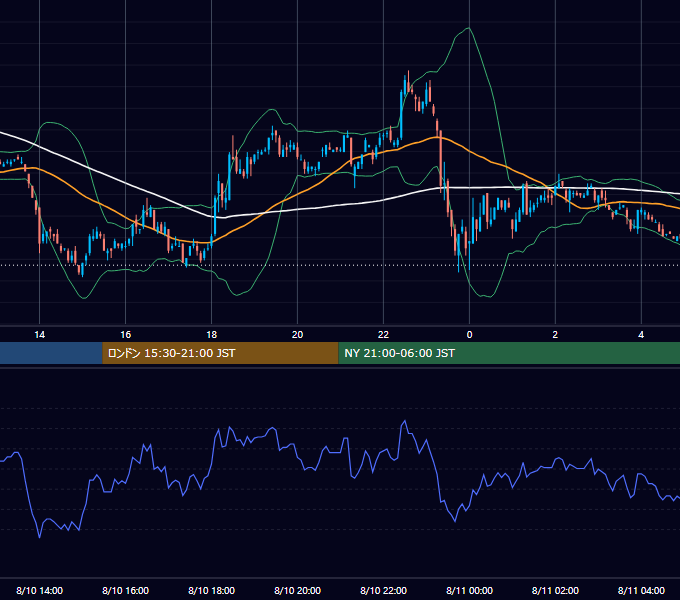
Task: Click the 18 hour axis label
Action: click(211, 335)
